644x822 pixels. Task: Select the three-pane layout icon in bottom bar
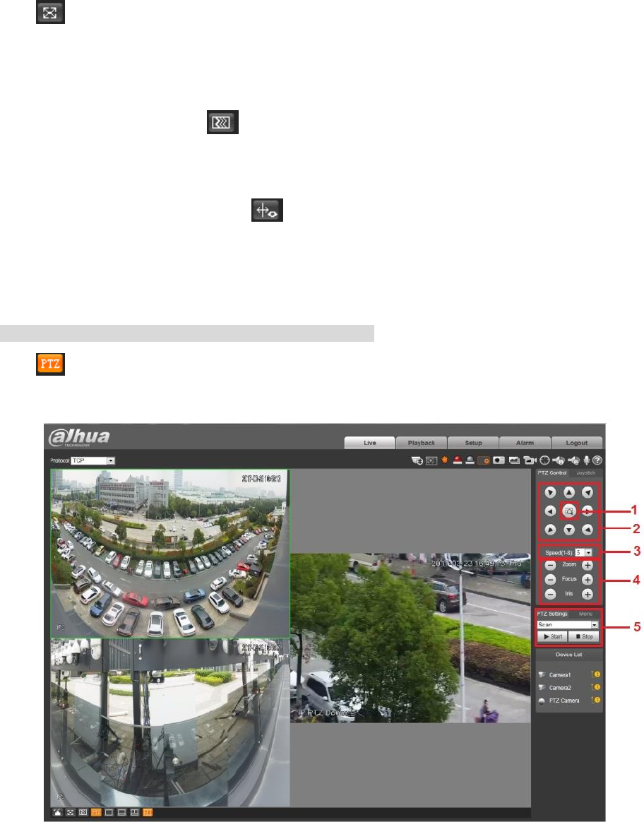[135, 813]
